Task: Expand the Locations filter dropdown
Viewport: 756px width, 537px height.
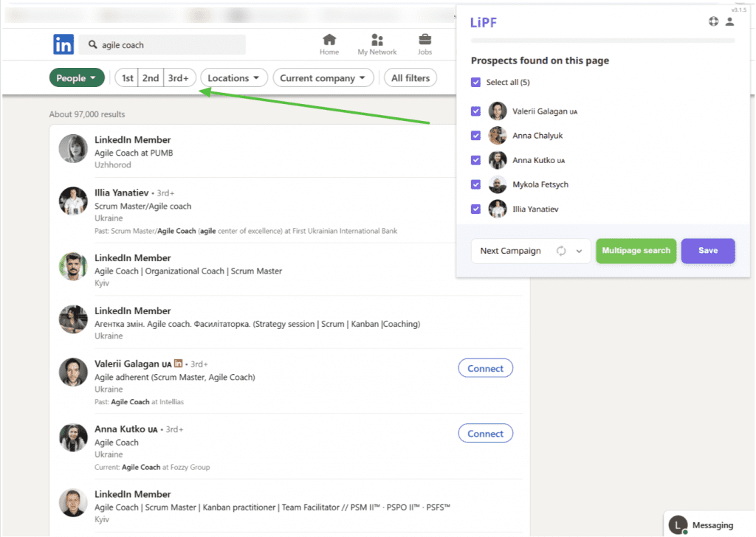Action: (234, 78)
